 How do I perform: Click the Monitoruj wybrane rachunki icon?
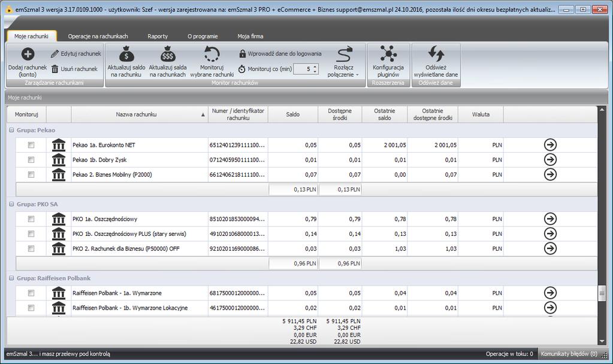tap(212, 54)
